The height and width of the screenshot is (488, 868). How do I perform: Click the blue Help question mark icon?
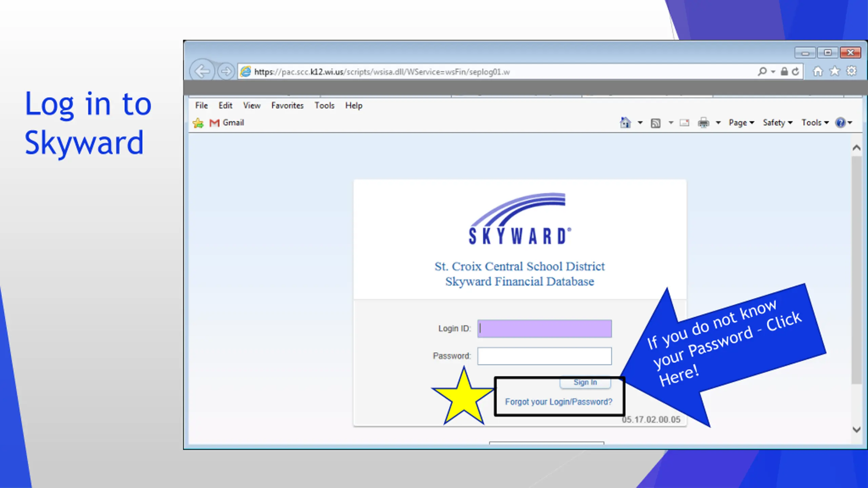tap(840, 123)
